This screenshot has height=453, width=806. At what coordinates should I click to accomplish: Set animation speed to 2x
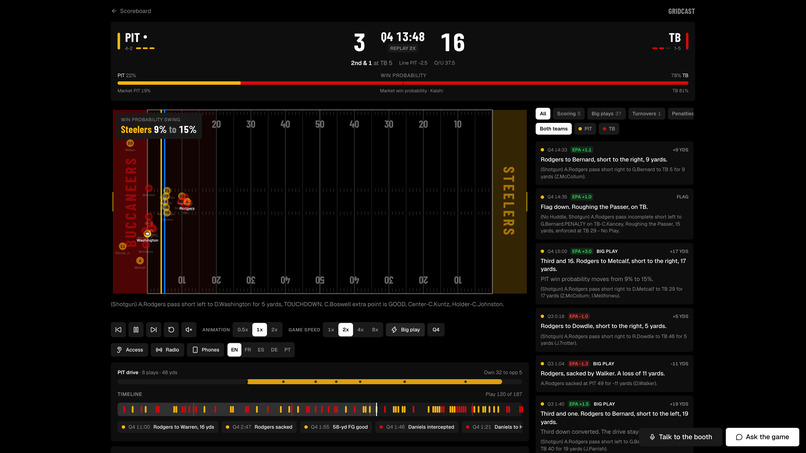click(274, 330)
